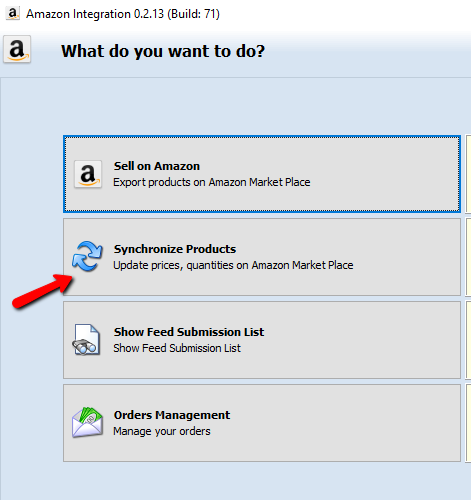Click the blue sync arrows icon
Image resolution: width=471 pixels, height=500 pixels.
(87, 256)
